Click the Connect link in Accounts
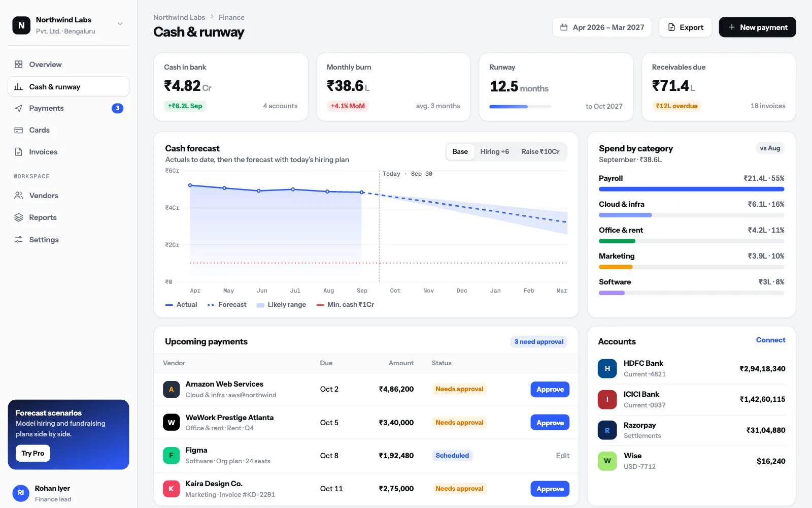This screenshot has width=812, height=508. point(770,340)
